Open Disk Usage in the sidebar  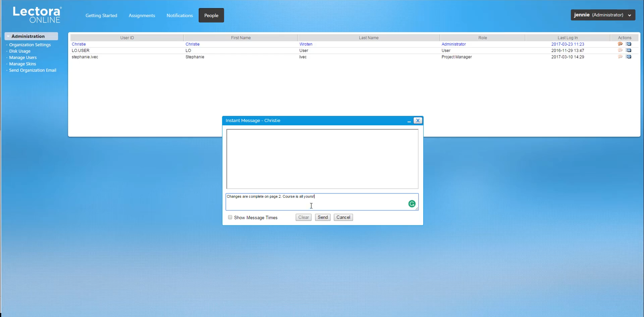point(20,51)
